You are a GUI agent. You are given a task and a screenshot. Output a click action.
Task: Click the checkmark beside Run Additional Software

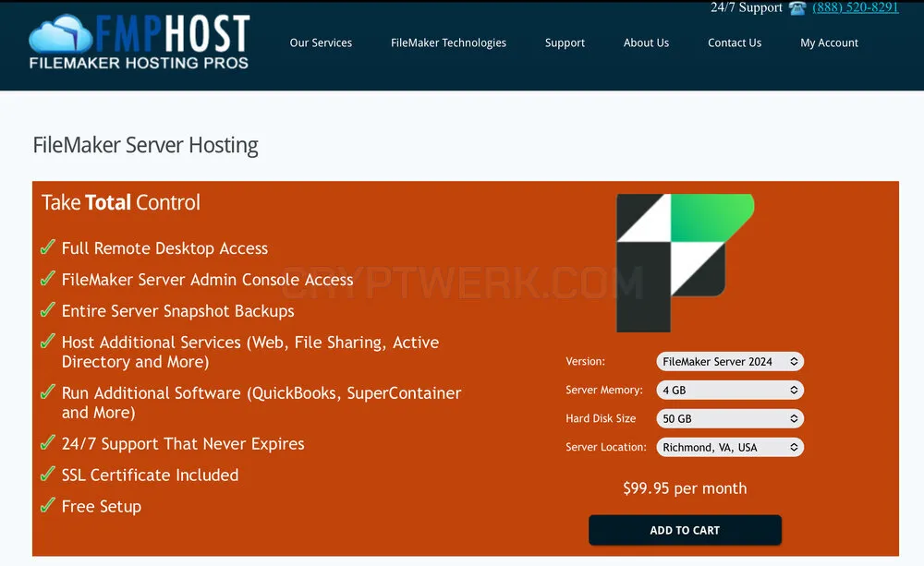click(48, 391)
